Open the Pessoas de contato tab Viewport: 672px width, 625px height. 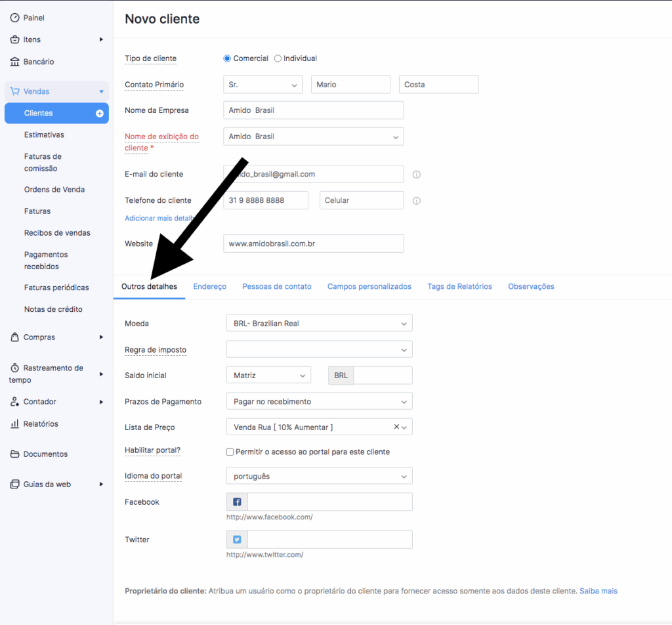[x=277, y=286]
